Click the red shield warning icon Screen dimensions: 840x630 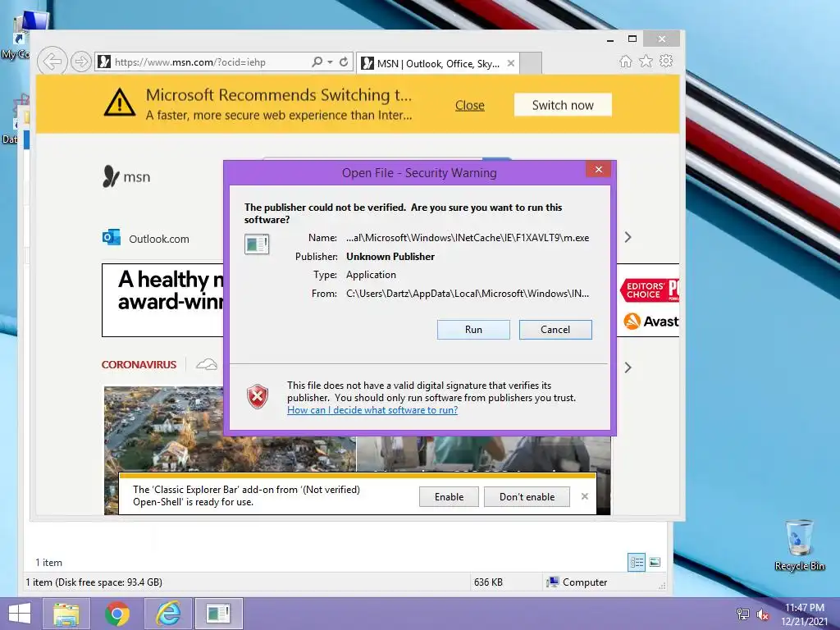(257, 397)
